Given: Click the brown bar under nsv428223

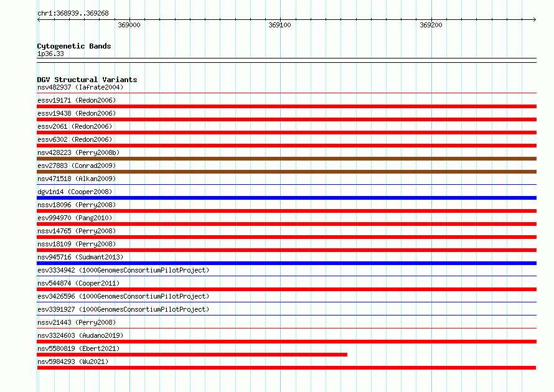Looking at the screenshot, I should tap(286, 159).
